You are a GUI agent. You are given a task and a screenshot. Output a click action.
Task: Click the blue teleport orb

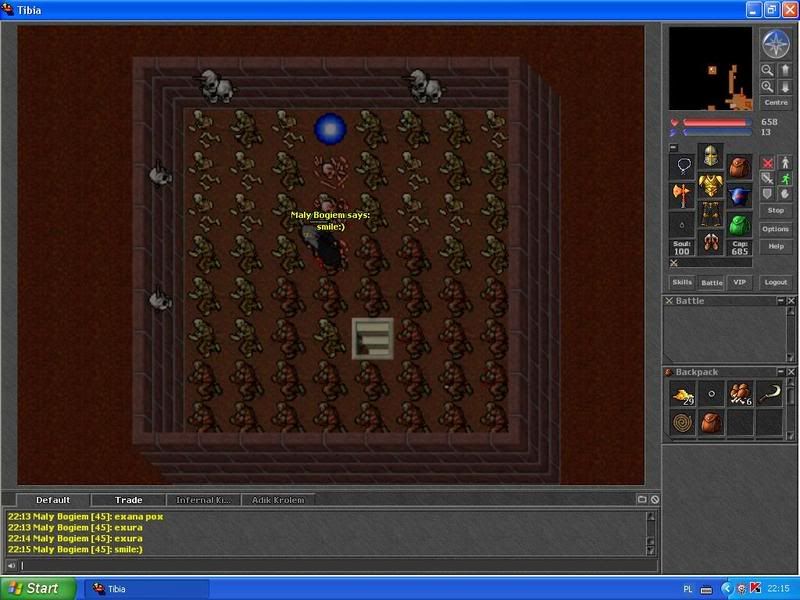pos(330,129)
